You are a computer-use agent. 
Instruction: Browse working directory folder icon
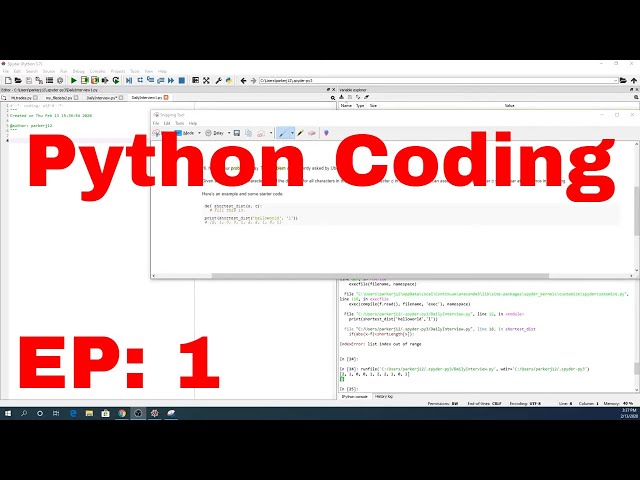point(623,80)
